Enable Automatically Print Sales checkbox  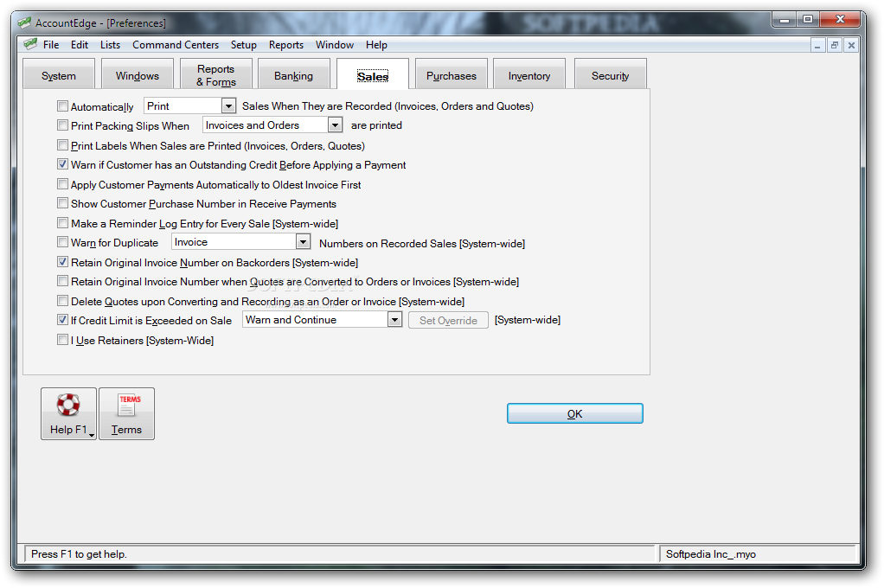tap(62, 106)
